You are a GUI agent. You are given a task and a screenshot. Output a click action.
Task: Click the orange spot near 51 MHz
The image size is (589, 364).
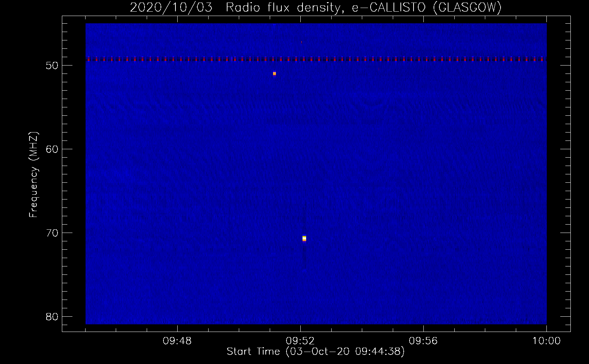point(274,74)
